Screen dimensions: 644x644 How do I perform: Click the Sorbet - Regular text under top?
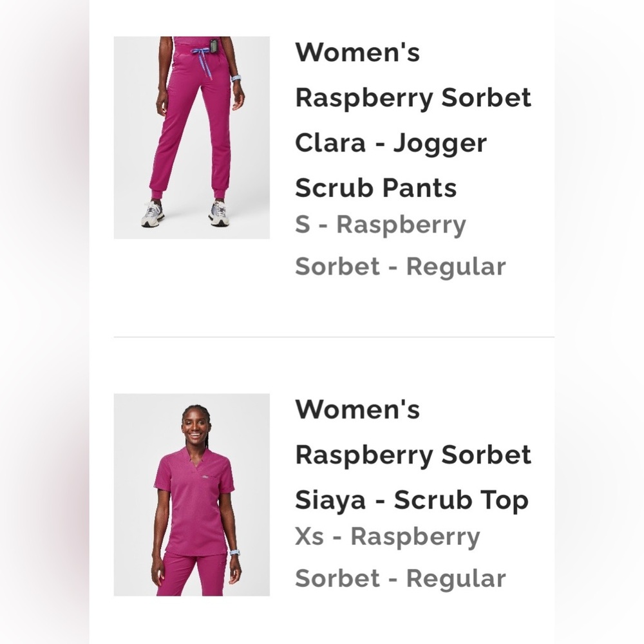401,578
